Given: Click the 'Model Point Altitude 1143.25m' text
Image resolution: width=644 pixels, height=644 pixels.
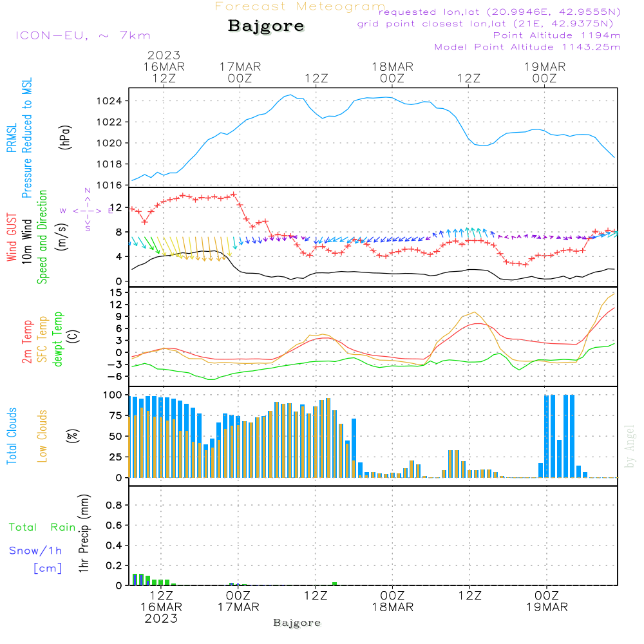Looking at the screenshot, I should point(527,47).
